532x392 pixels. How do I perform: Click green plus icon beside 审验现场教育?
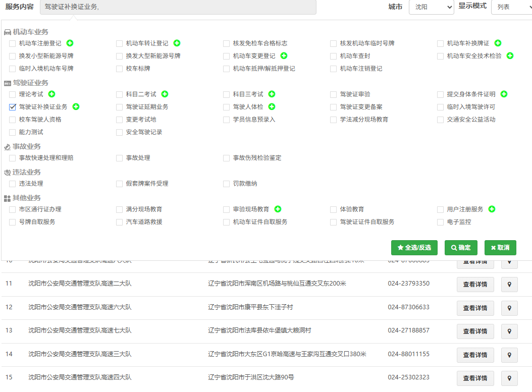[278, 209]
